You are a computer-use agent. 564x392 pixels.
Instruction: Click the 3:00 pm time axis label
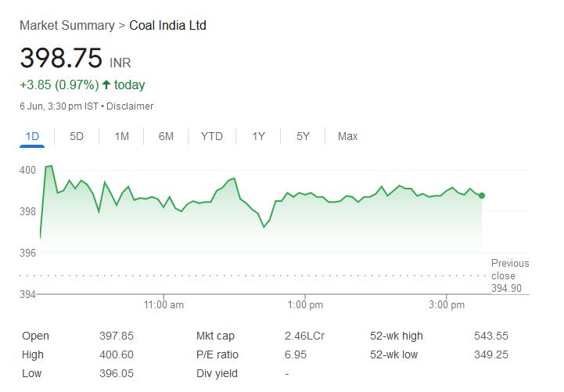tap(447, 304)
